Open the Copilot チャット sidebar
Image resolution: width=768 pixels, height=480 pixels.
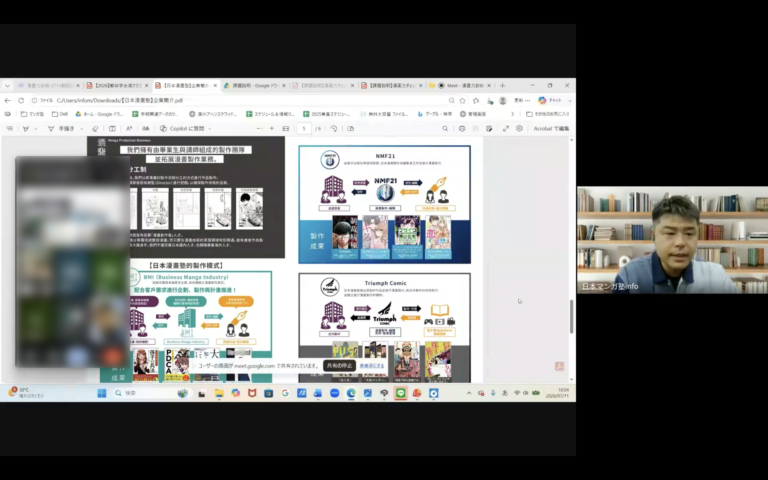point(551,100)
